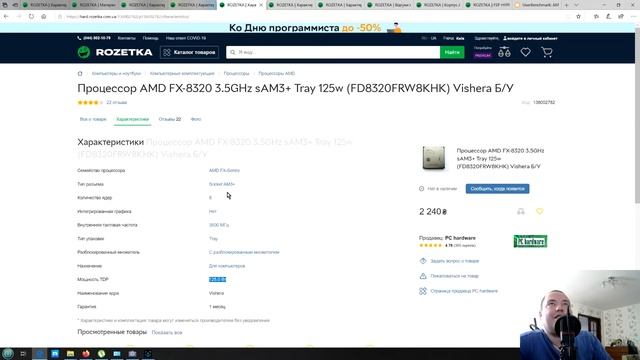Open the computer components breadcrumb

pos(182,73)
